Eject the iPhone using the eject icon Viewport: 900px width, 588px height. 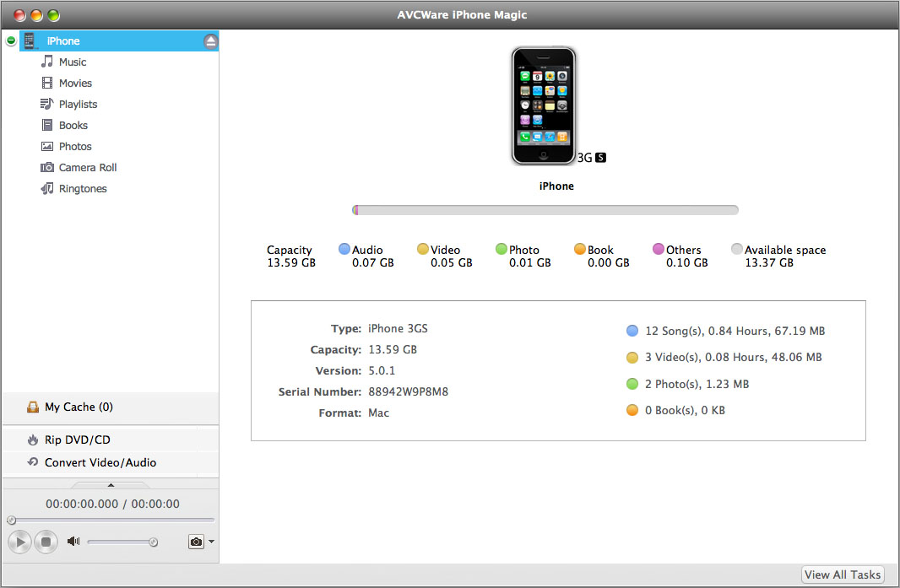click(211, 41)
